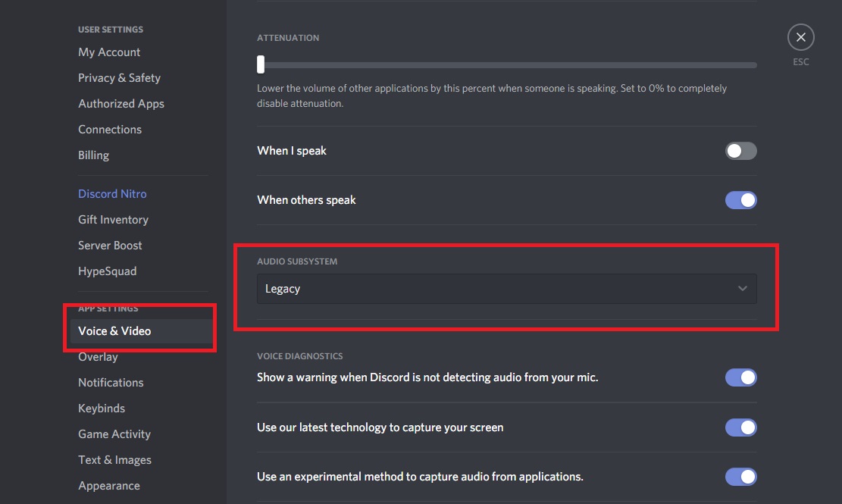Open My Account settings
The width and height of the screenshot is (842, 504).
coord(109,52)
